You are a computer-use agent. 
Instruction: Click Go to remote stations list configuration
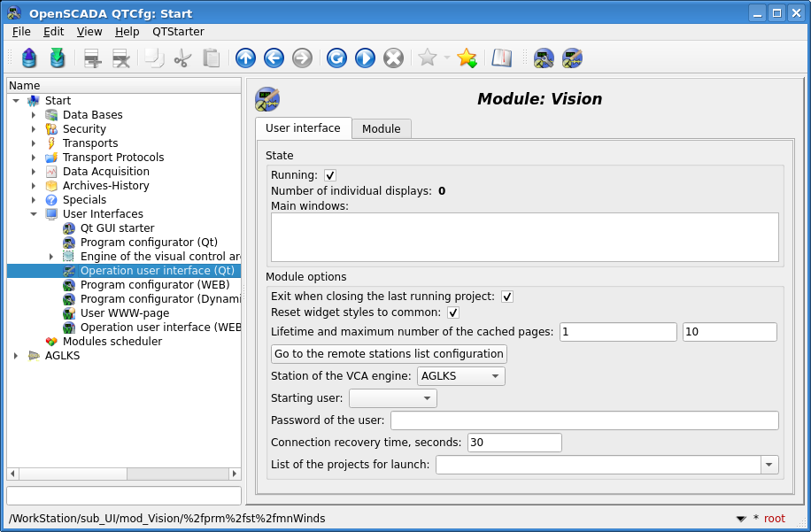coord(389,354)
